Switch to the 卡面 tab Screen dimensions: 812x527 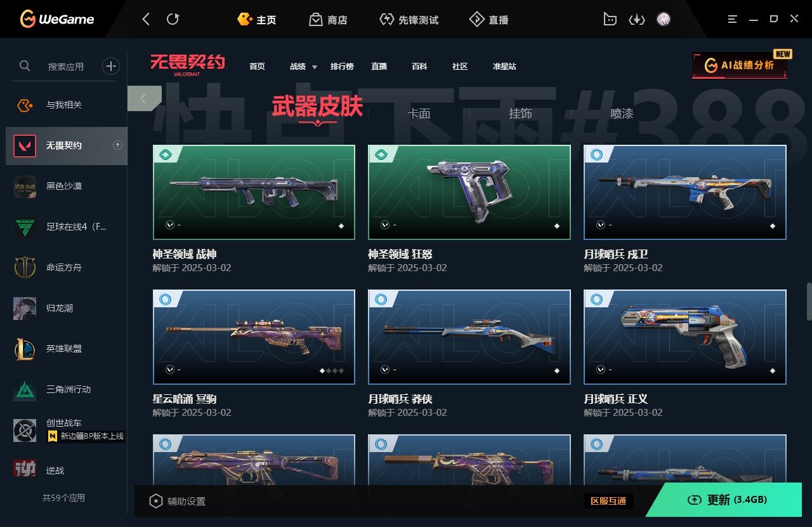pos(419,114)
